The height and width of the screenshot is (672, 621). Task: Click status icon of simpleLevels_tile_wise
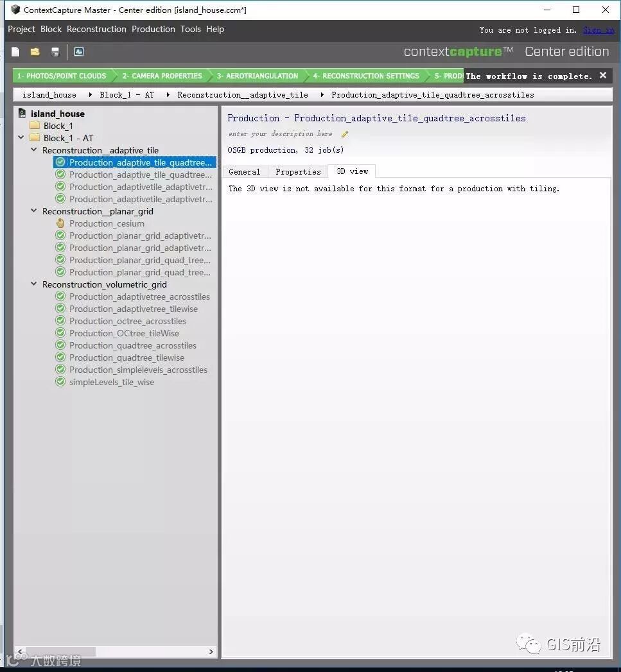click(60, 381)
